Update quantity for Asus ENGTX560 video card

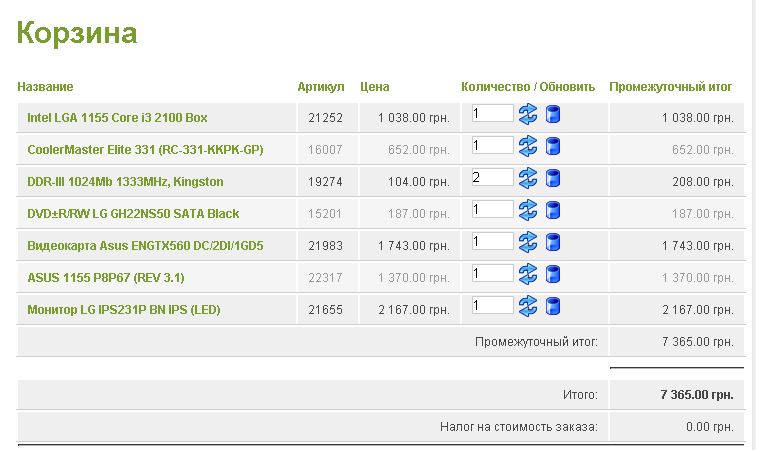(527, 242)
